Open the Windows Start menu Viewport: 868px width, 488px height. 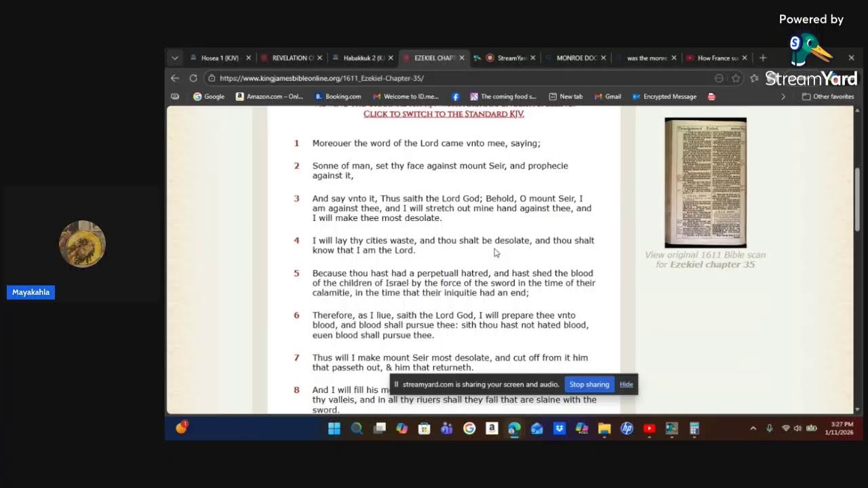point(334,428)
